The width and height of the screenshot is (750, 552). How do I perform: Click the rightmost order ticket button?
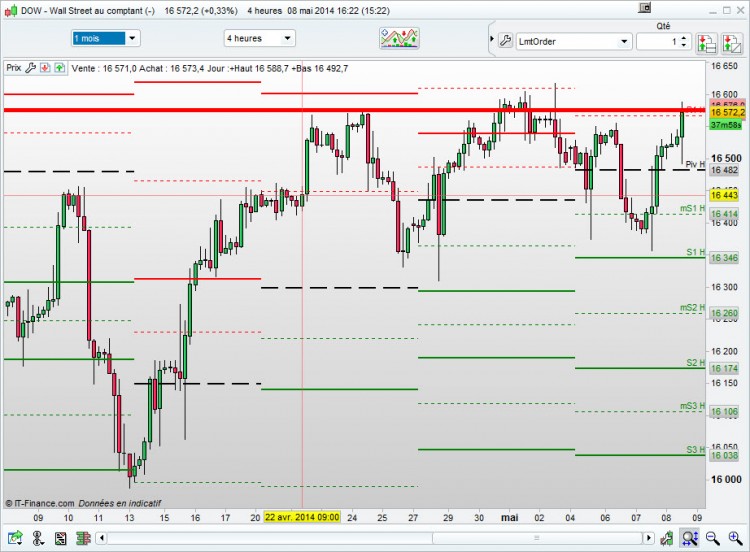(731, 43)
